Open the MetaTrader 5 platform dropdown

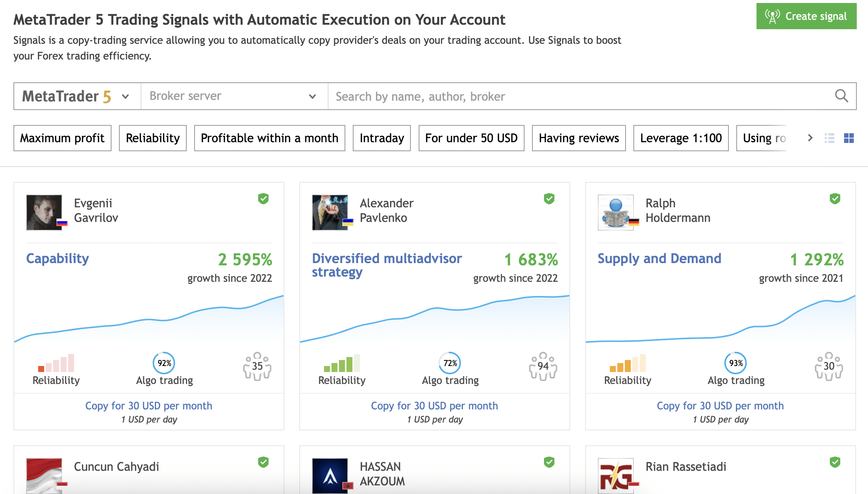click(x=77, y=96)
